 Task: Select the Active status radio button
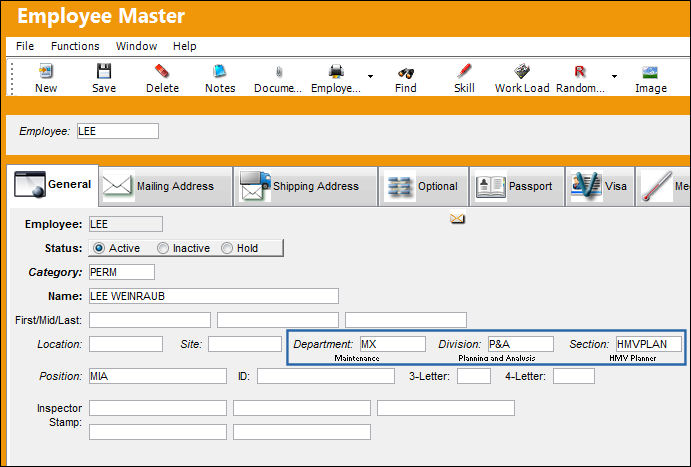point(99,248)
